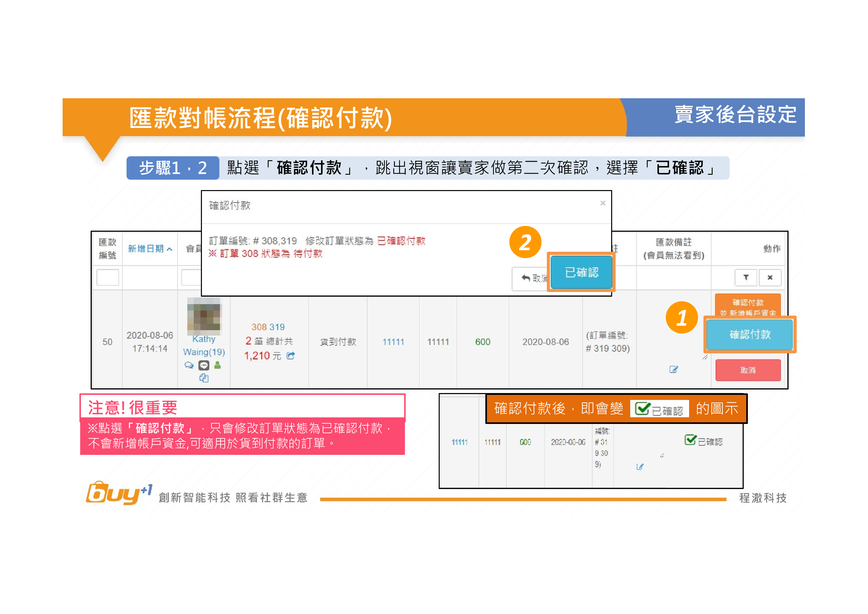Image resolution: width=868 pixels, height=614 pixels.
Task: Click the edit remittance note pencil icon
Action: point(673,369)
